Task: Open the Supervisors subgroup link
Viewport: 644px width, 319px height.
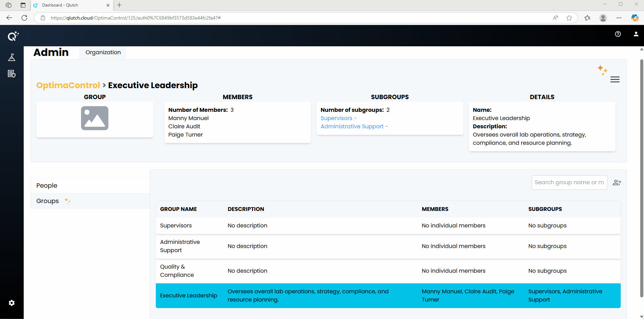Action: coord(337,118)
